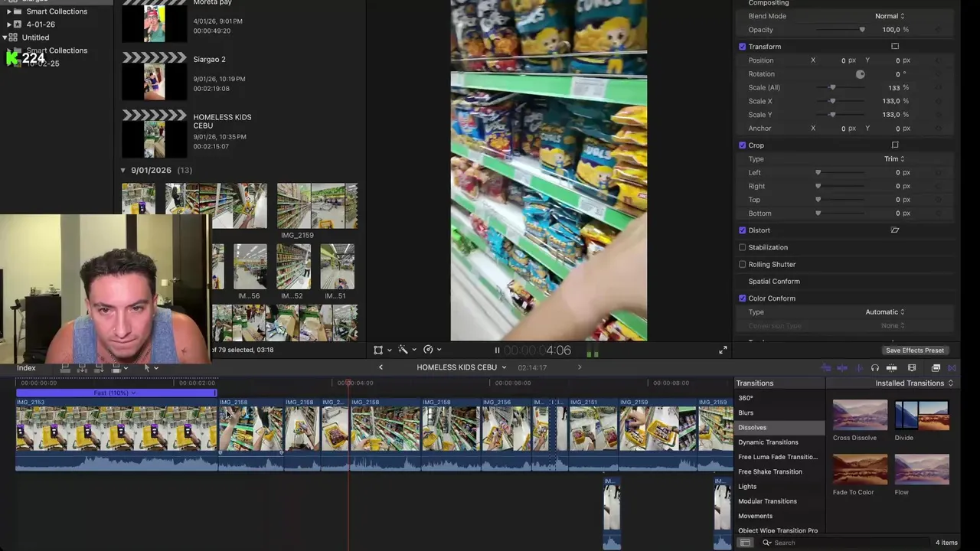Click the Save Effects Preset button
This screenshot has width=980, height=551.
pos(915,350)
